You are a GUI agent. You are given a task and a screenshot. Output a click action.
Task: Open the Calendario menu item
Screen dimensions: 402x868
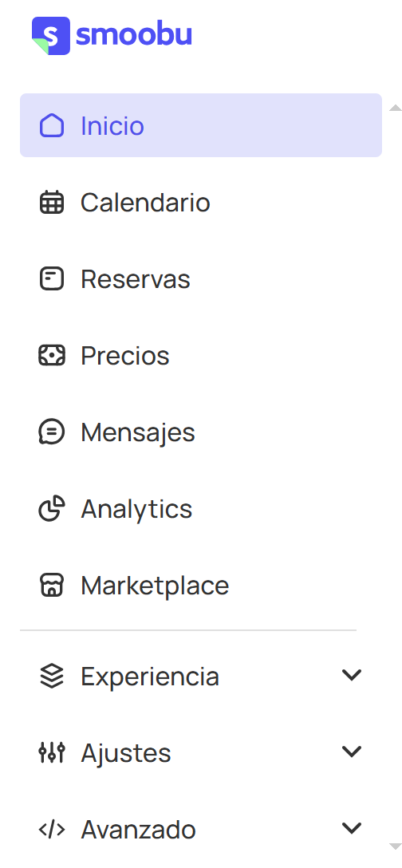201,202
